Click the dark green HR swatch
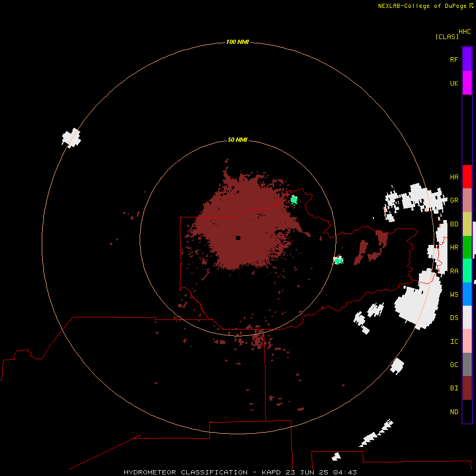The height and width of the screenshot is (476, 476). 467,248
